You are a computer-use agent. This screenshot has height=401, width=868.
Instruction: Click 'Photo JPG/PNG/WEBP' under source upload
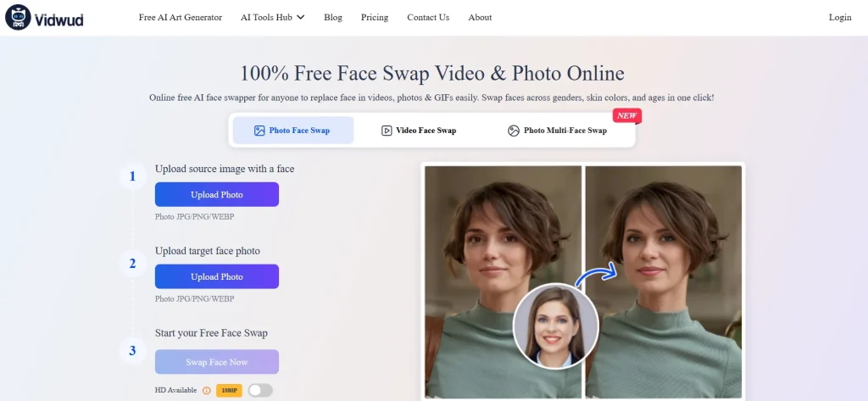point(194,216)
